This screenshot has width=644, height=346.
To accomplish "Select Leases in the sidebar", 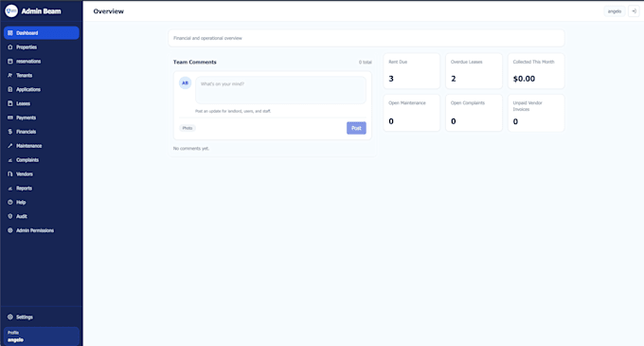I will (42, 103).
